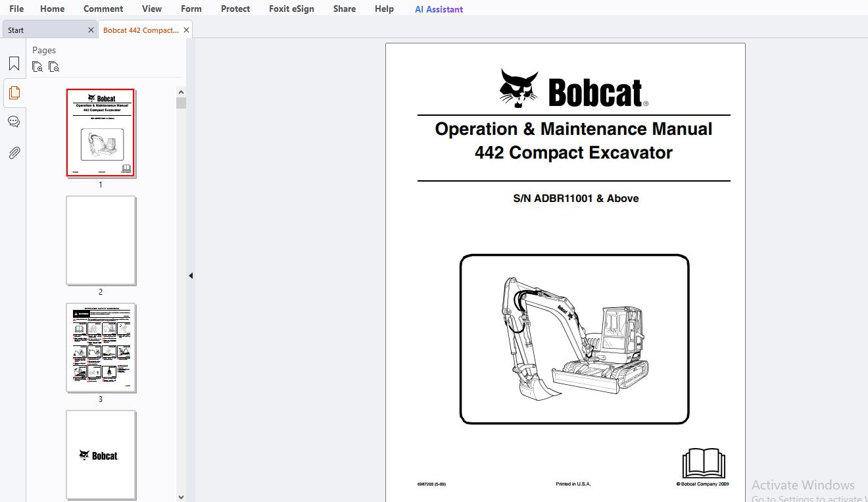This screenshot has width=868, height=502.
Task: Open the Comments panel icon
Action: pos(14,122)
